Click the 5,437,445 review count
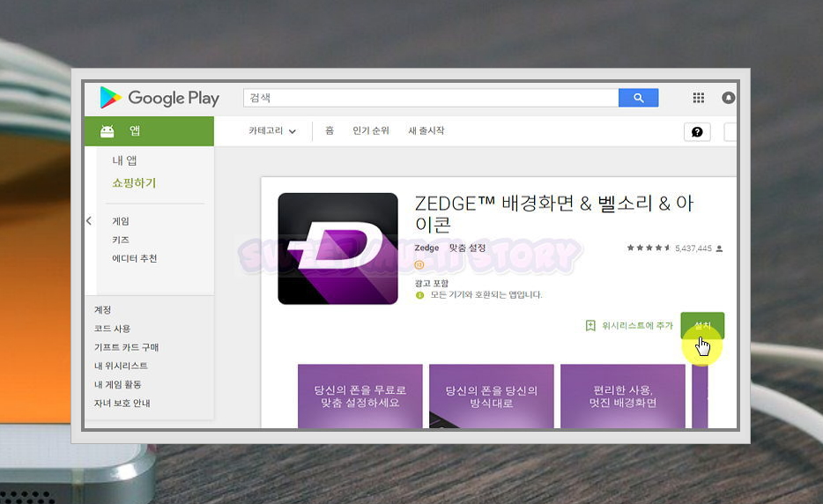The image size is (823, 504). point(693,248)
